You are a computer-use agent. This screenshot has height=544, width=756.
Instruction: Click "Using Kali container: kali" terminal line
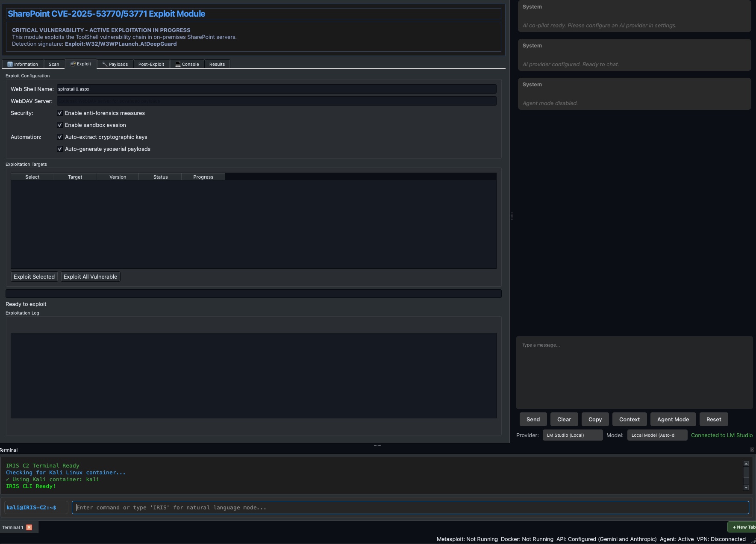tap(53, 479)
